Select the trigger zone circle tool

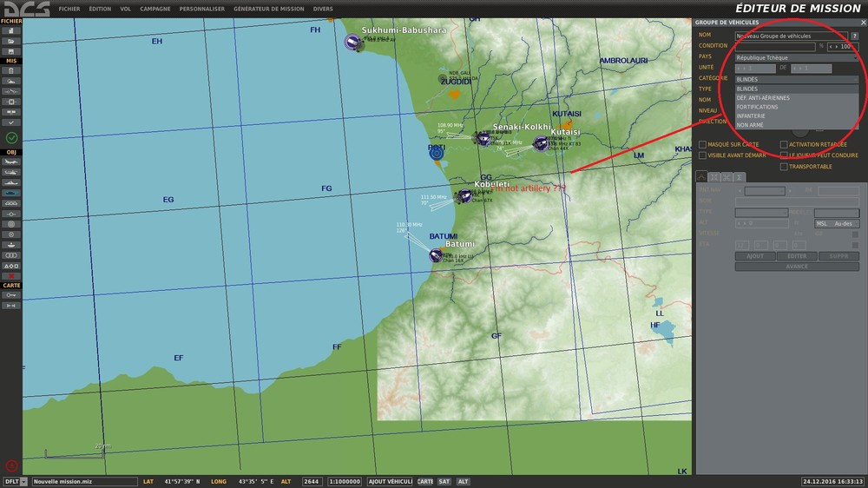(x=11, y=224)
